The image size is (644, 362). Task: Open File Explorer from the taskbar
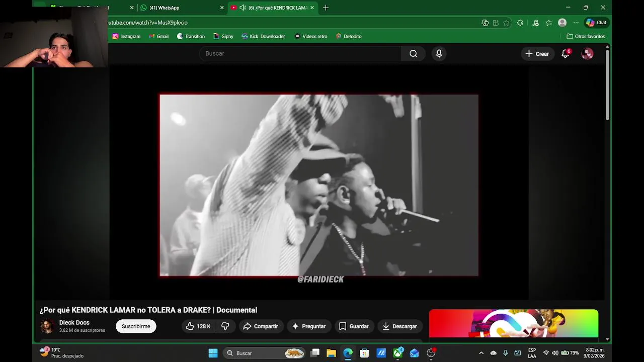pyautogui.click(x=331, y=353)
